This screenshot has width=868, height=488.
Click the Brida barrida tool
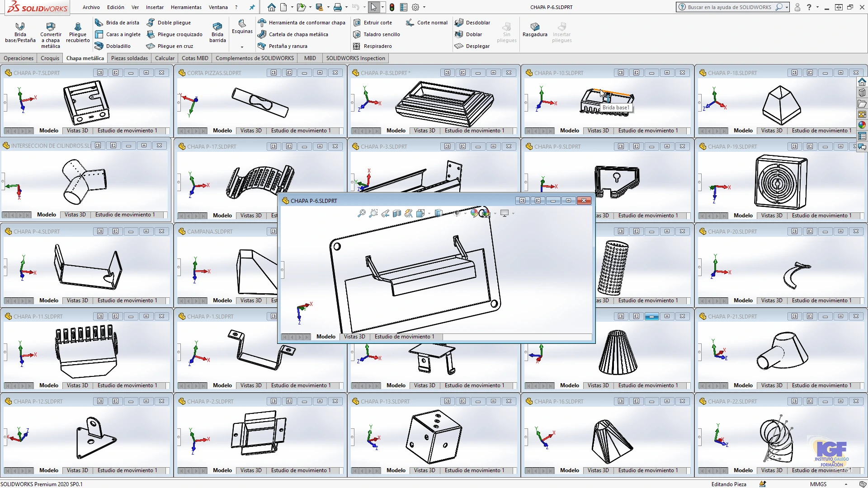click(x=217, y=33)
